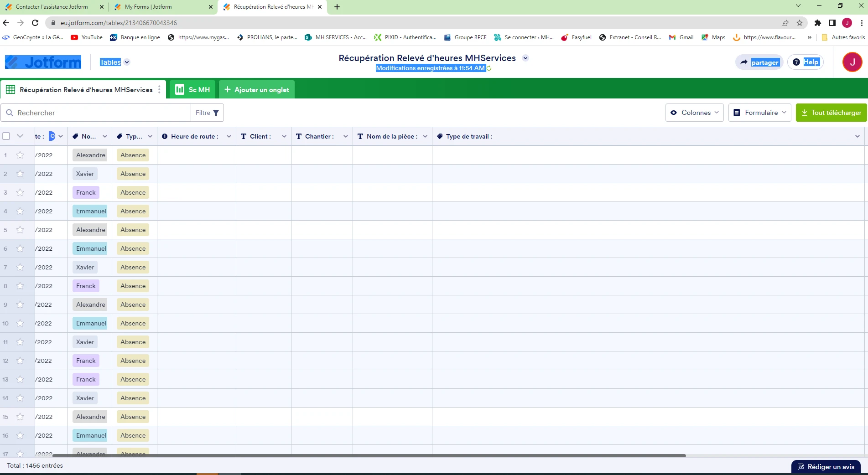Screen dimensions: 868x475
Task: Switch to the Sc MH tab
Action: tap(192, 89)
